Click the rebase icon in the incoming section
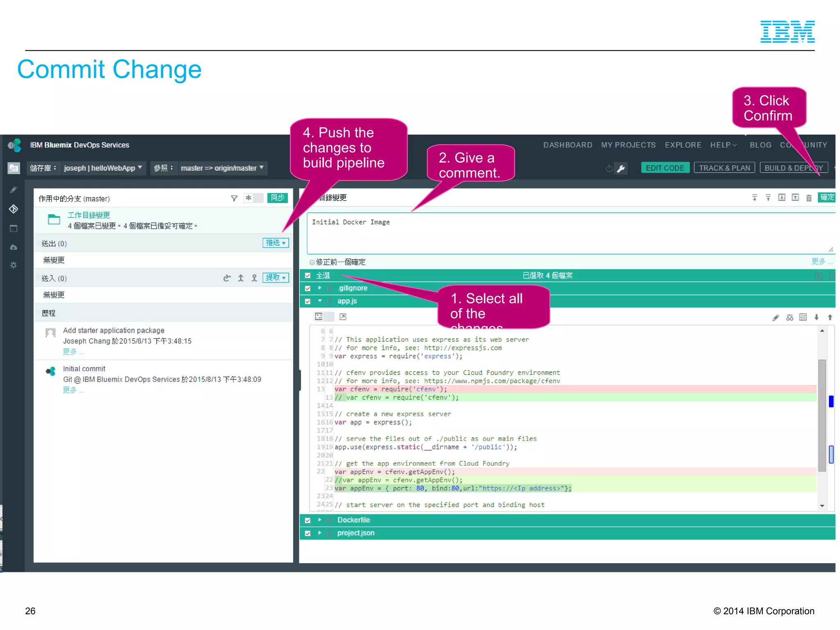 [227, 278]
